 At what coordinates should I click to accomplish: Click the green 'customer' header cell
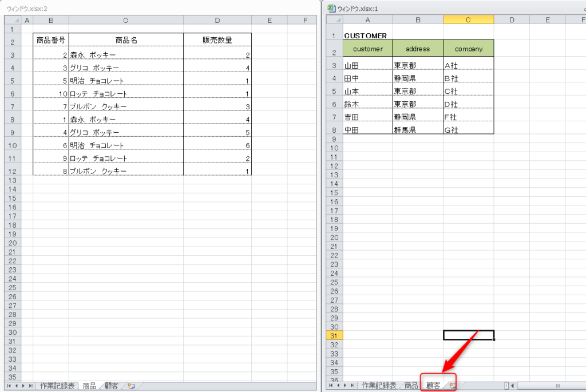[x=367, y=49]
